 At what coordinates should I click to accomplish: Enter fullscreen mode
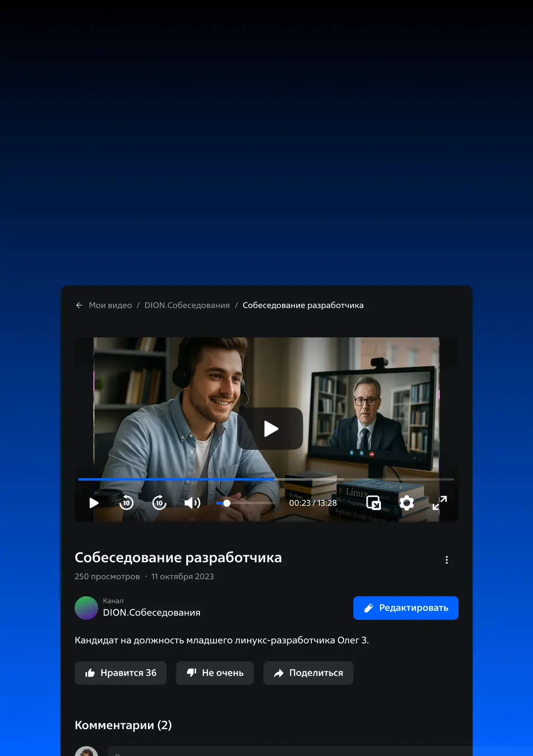[x=439, y=503]
